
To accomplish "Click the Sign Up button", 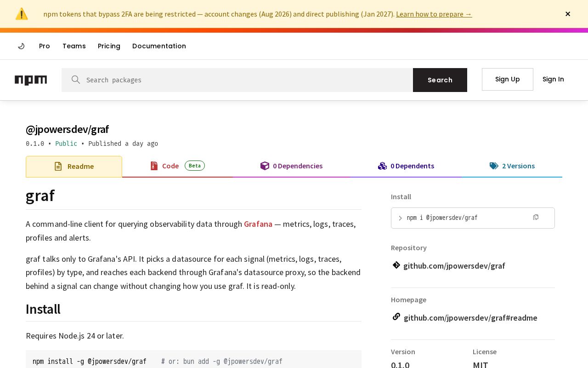I will click(508, 79).
